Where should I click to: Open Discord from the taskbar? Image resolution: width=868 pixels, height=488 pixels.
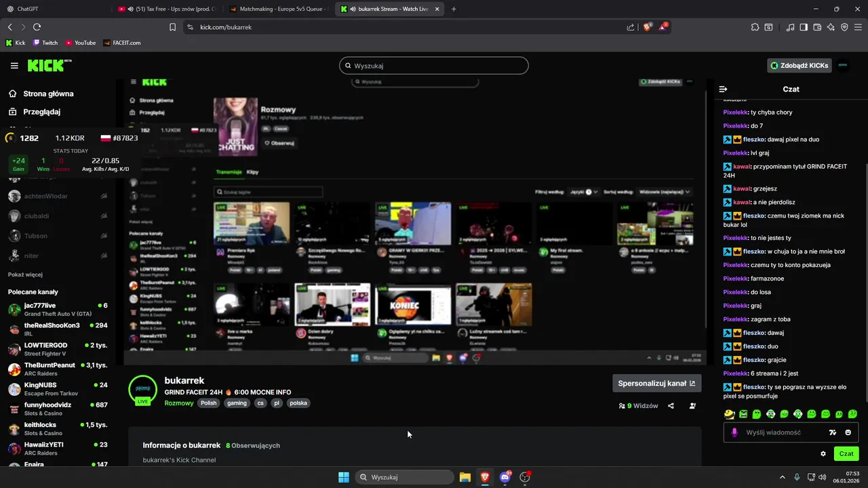coord(505,477)
